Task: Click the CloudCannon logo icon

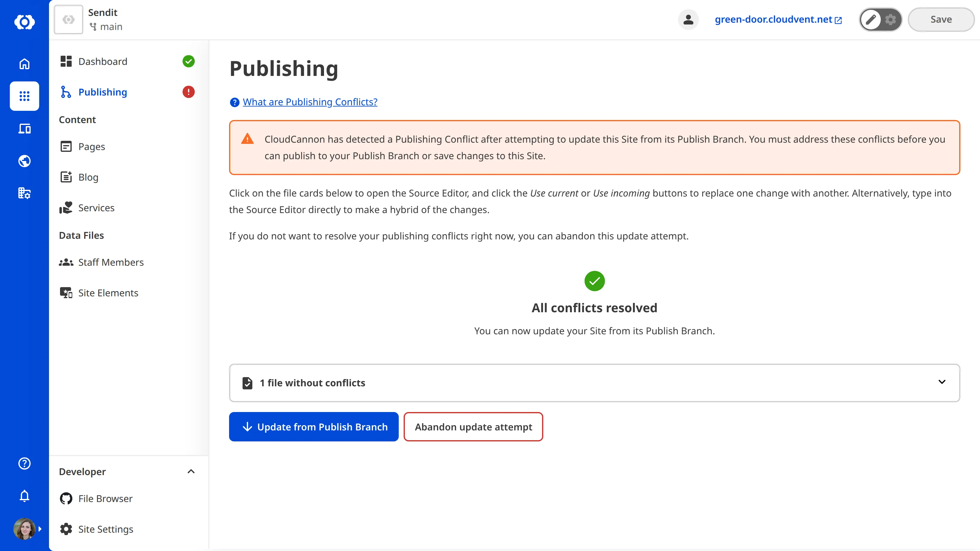Action: (x=24, y=22)
